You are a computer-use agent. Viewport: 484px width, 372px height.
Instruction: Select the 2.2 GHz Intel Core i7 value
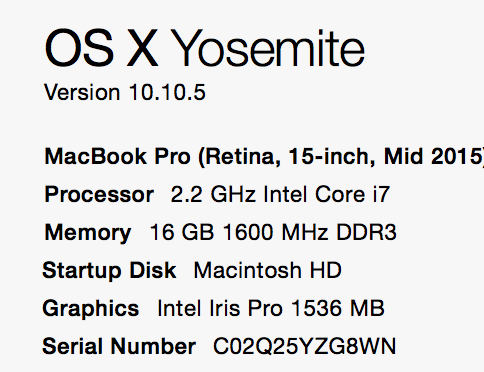[280, 194]
